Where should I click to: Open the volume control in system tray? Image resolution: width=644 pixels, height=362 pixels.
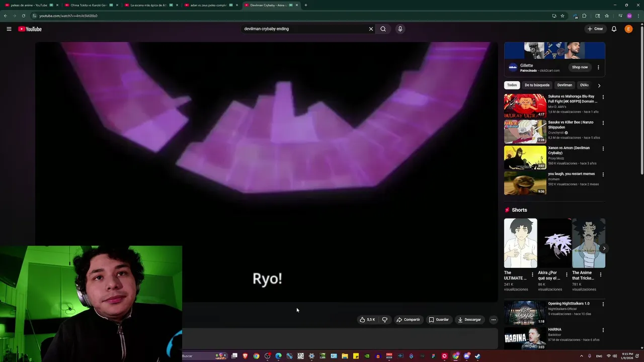pos(614,356)
